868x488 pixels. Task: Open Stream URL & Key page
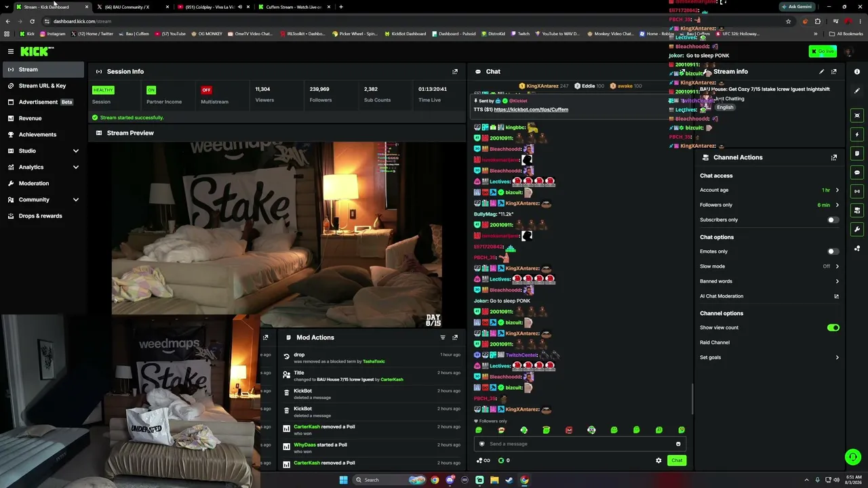42,85
